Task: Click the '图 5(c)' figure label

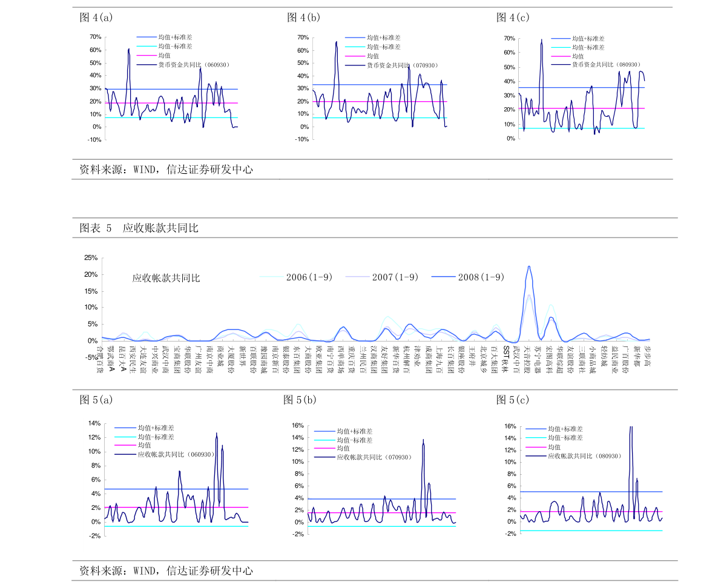Action: tap(513, 400)
